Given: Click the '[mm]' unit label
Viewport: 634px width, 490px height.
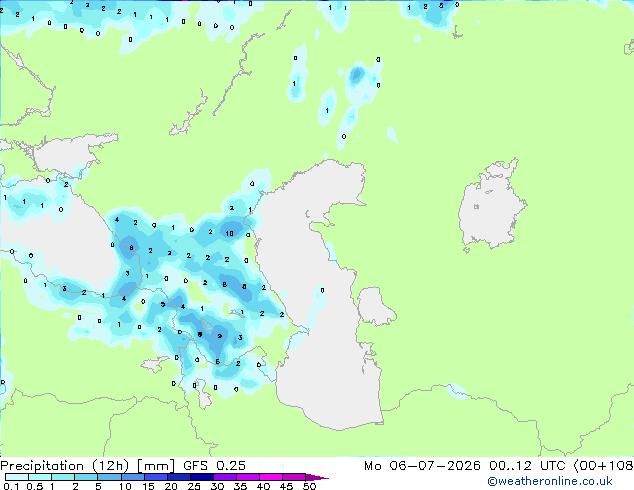Looking at the screenshot, I should click(x=156, y=466).
